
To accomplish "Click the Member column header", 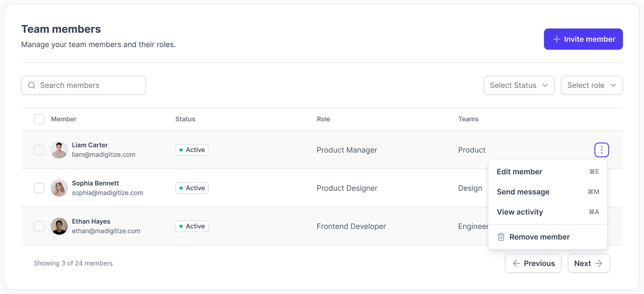I will 64,119.
